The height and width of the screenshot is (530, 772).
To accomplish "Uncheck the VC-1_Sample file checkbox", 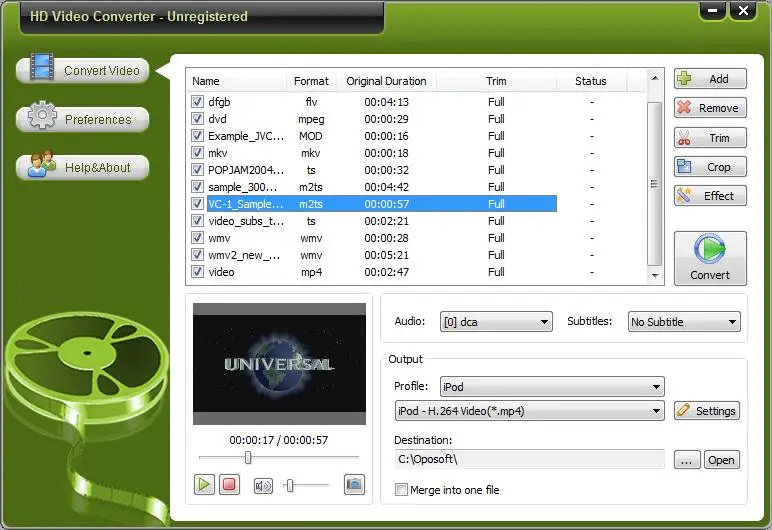I will (x=197, y=203).
